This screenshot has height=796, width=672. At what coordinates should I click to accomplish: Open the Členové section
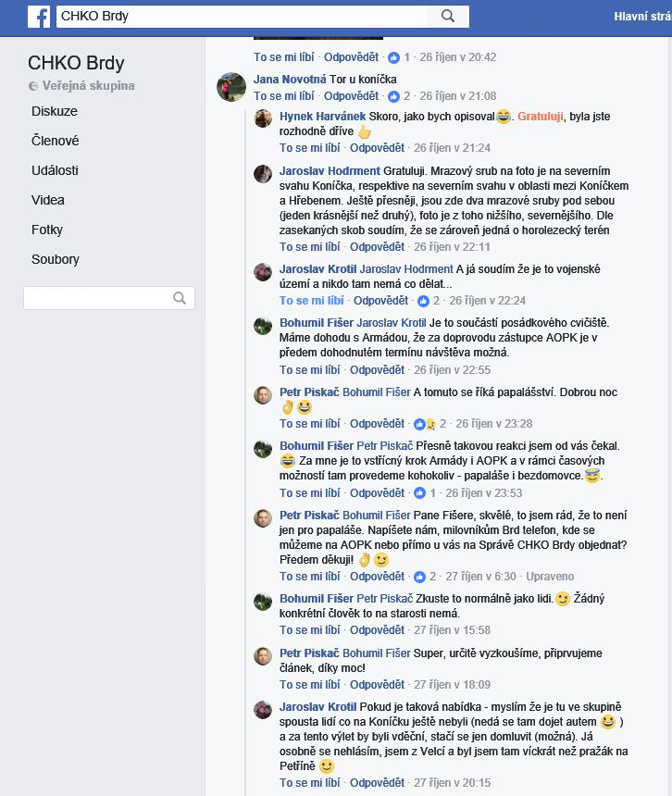(x=55, y=141)
